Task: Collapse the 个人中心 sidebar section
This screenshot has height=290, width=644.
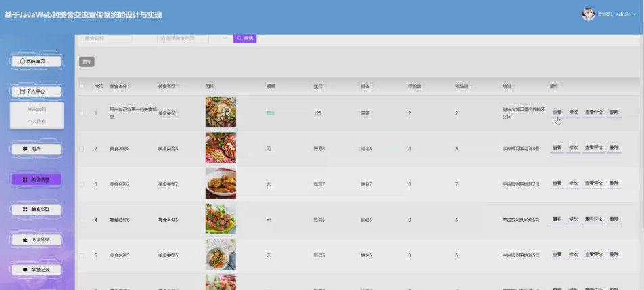Action: [x=37, y=91]
